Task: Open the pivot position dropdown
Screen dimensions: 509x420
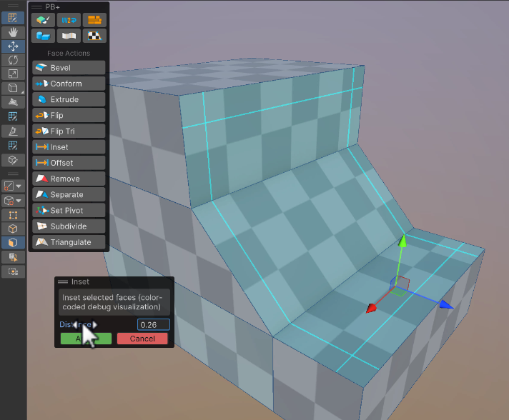Action: [13, 186]
